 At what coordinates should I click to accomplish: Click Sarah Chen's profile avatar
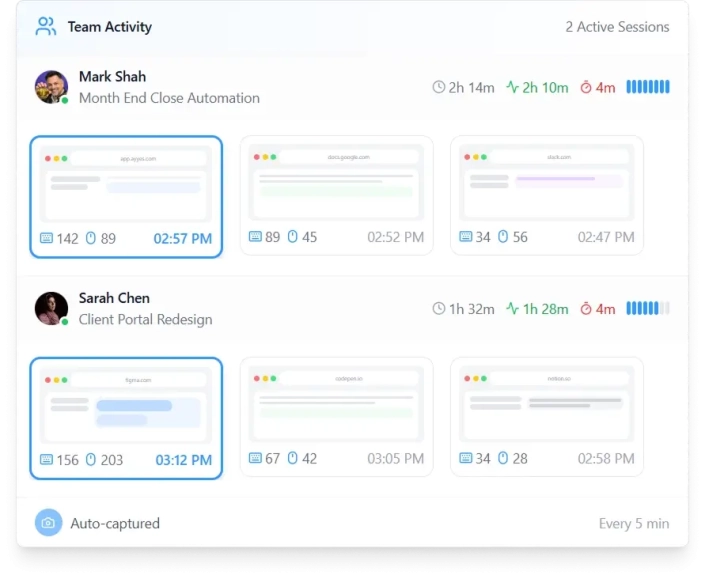(51, 308)
